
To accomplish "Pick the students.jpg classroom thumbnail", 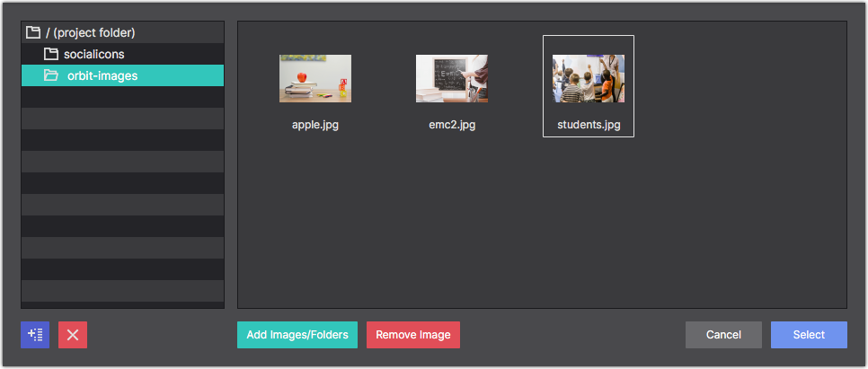I will coord(589,78).
